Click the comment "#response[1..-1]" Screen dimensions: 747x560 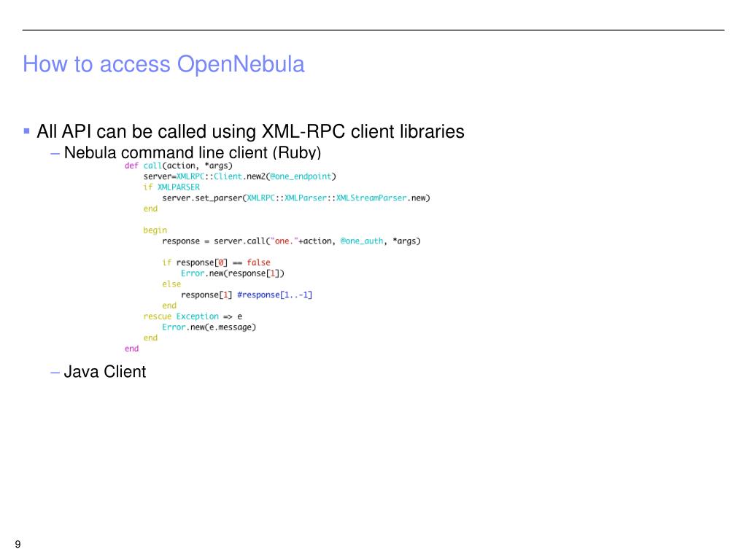(x=274, y=295)
